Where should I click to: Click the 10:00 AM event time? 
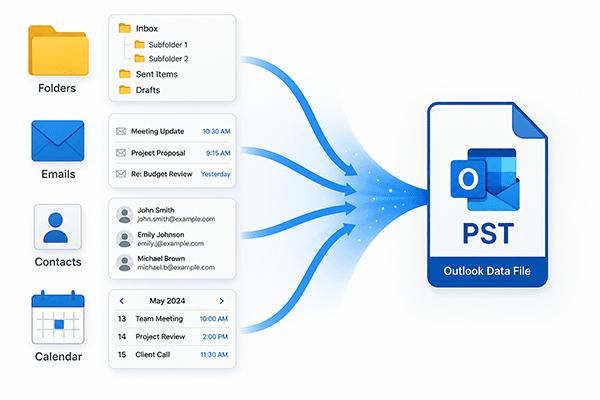214,319
